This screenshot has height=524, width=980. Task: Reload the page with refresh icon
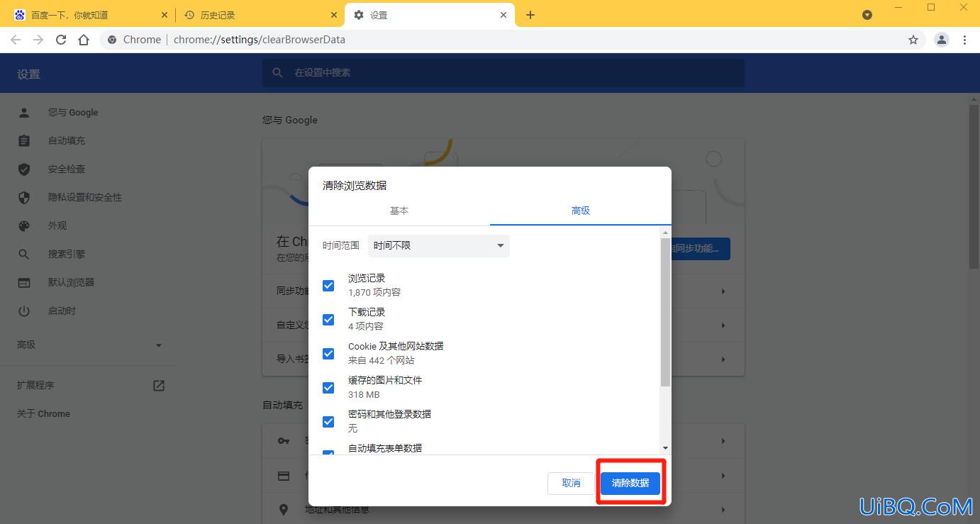click(x=61, y=40)
